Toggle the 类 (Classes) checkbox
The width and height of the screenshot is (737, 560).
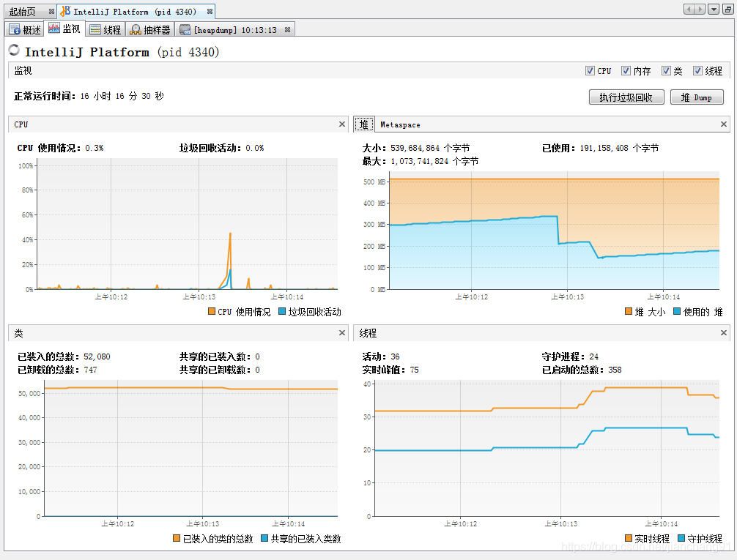tap(666, 71)
